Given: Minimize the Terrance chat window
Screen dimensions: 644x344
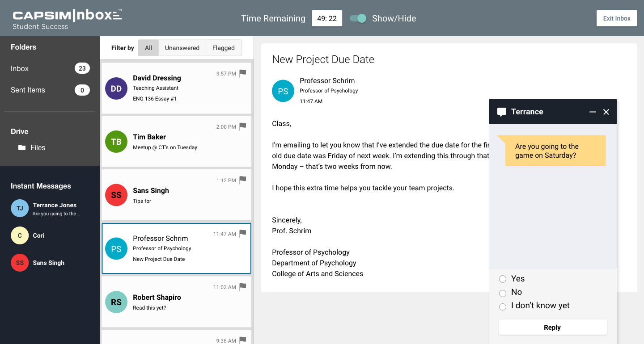Looking at the screenshot, I should [x=593, y=112].
